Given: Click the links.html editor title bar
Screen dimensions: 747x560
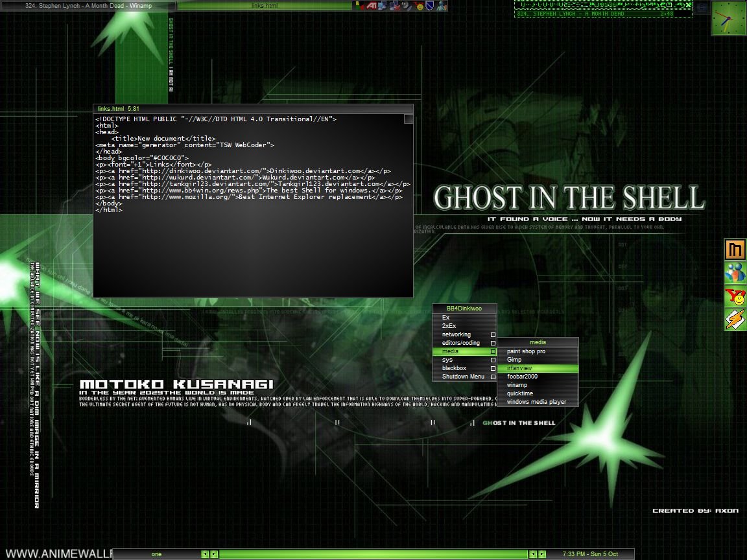Looking at the screenshot, I should pos(253,109).
